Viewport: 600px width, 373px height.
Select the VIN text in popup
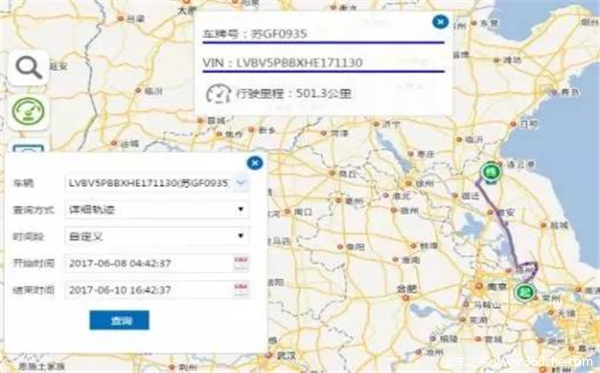pos(282,63)
